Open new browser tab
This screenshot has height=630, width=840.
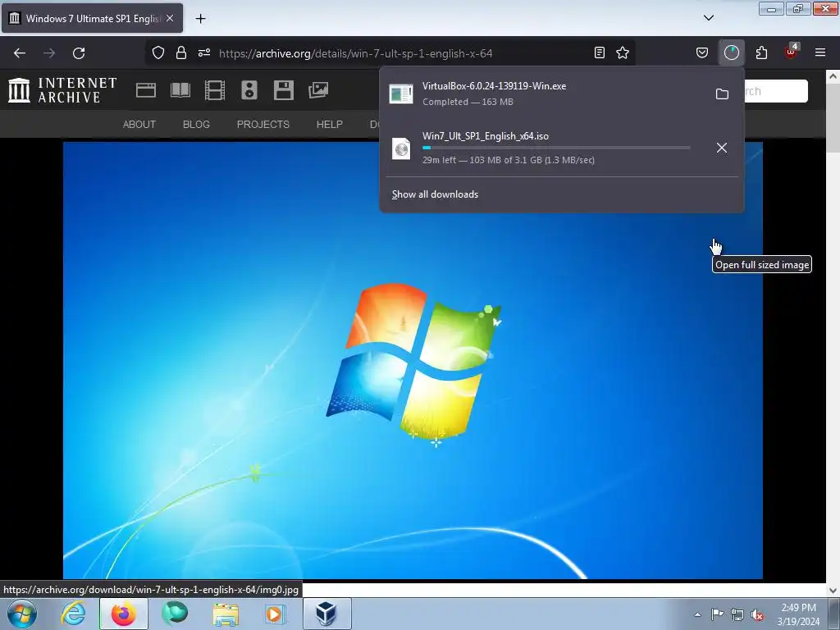(x=200, y=19)
